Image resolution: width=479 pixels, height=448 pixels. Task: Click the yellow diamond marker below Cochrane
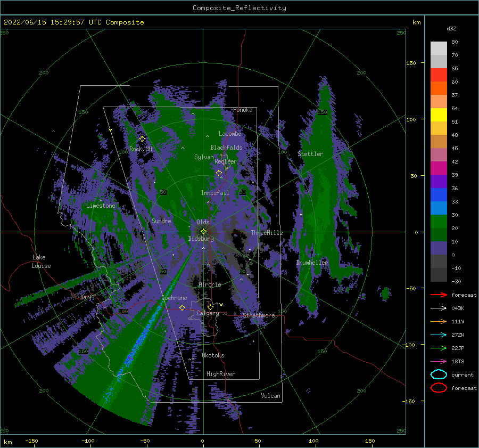pos(183,307)
